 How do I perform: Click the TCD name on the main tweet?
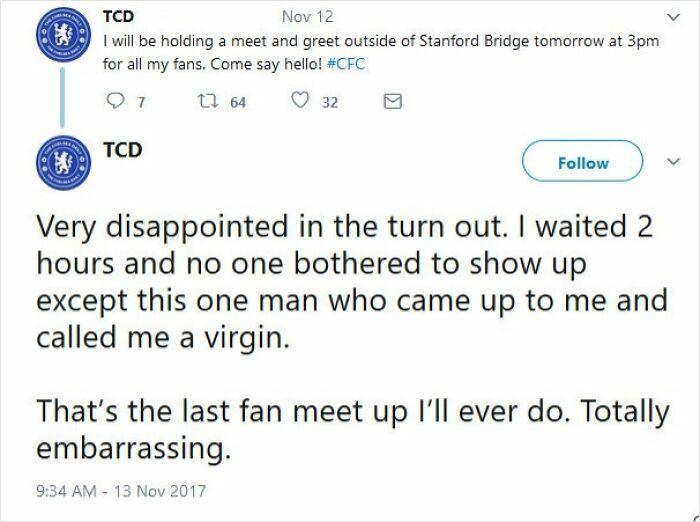(x=121, y=149)
